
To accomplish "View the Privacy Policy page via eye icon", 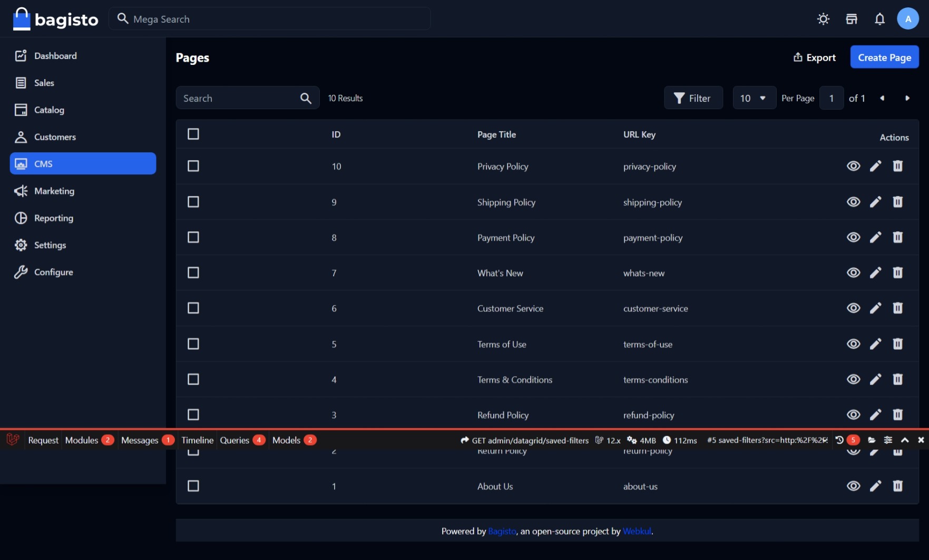I will tap(853, 166).
